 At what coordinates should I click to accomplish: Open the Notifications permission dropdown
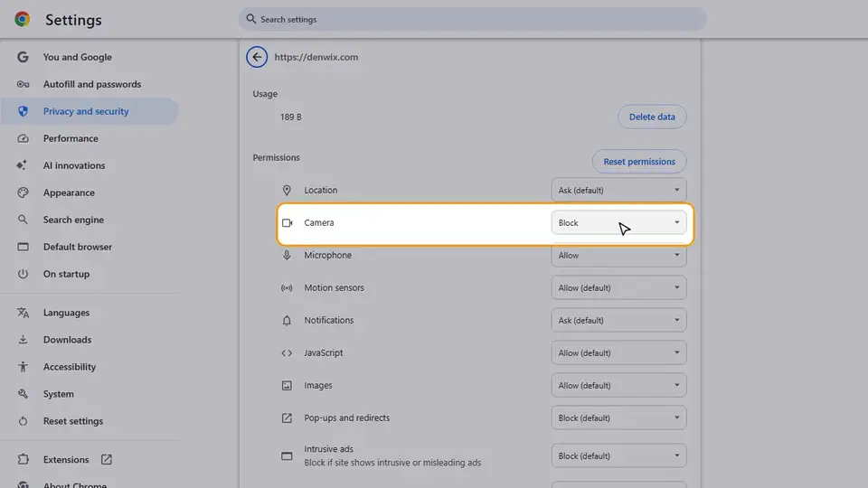[x=618, y=320]
